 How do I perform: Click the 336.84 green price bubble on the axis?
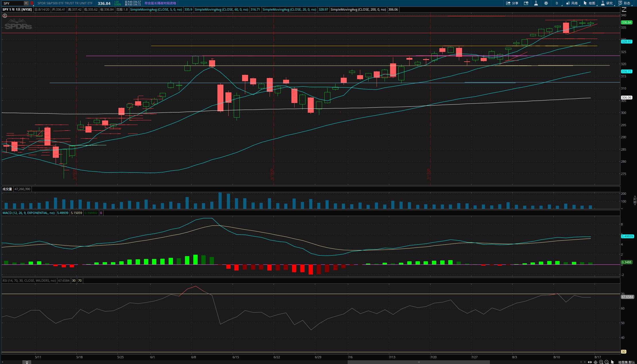[626, 22]
